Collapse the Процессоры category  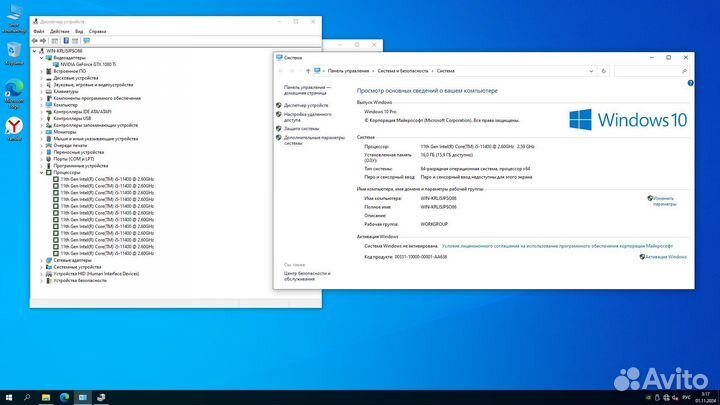(x=41, y=172)
